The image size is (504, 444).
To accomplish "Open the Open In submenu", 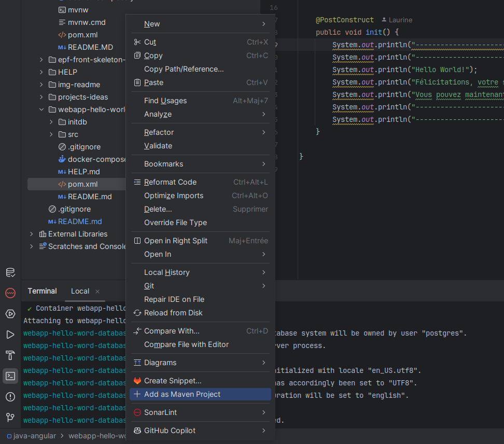I will (x=200, y=254).
